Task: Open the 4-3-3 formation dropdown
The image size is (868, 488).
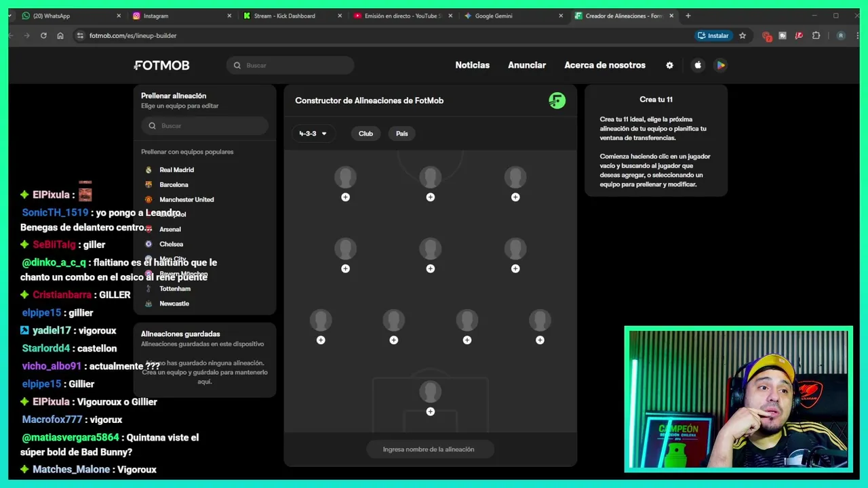Action: point(313,134)
